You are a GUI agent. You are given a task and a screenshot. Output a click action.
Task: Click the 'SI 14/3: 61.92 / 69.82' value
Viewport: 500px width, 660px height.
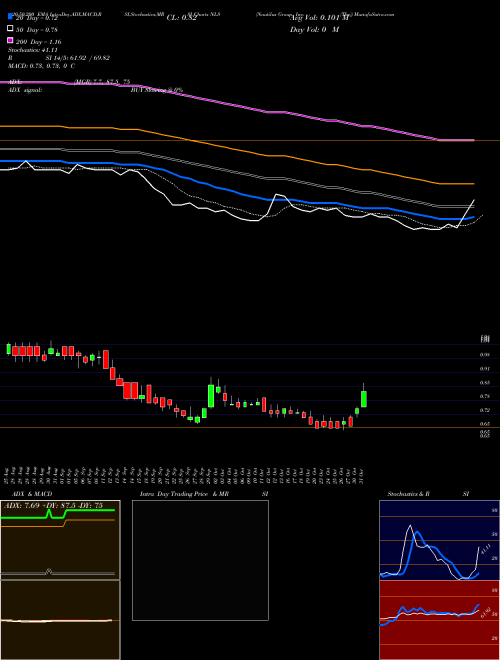click(78, 58)
